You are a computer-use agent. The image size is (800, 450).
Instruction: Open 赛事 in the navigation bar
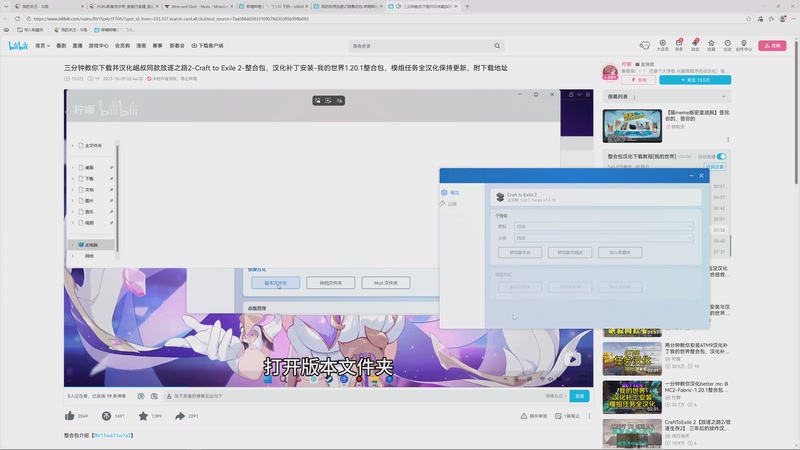(x=157, y=46)
